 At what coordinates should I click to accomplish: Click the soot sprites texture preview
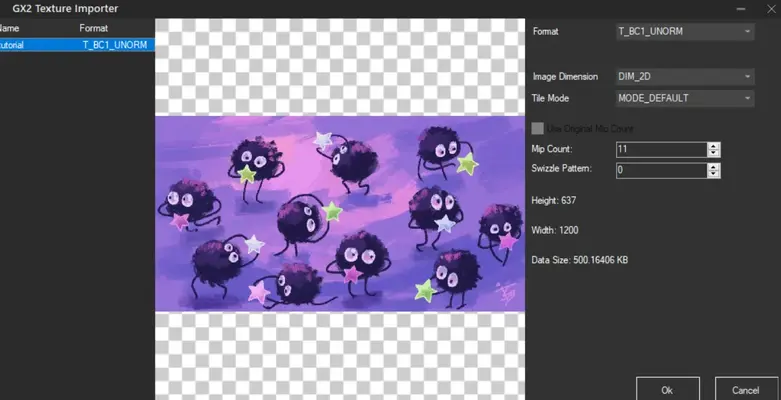pyautogui.click(x=339, y=212)
